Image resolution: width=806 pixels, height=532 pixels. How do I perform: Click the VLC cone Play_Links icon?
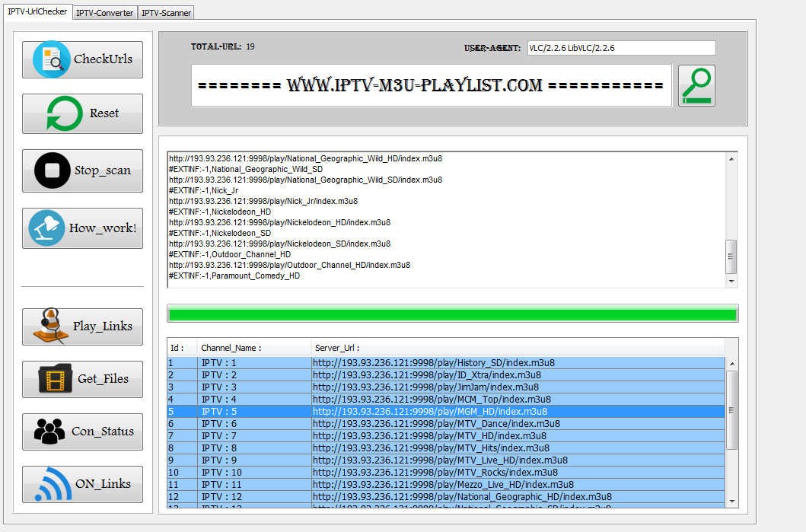coord(50,326)
